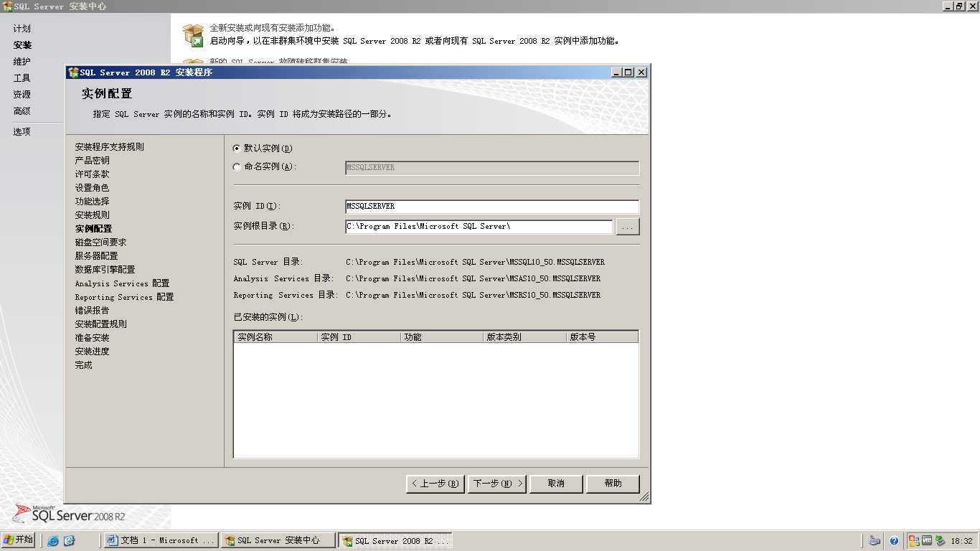Click the 版本号 column header

point(602,336)
